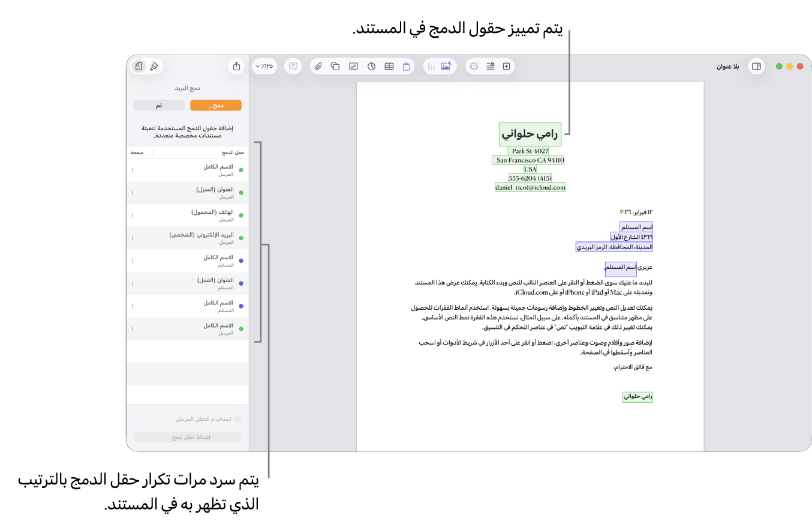Click the Park St 4027 field
Image resolution: width=812 pixels, height=530 pixels.
(529, 151)
